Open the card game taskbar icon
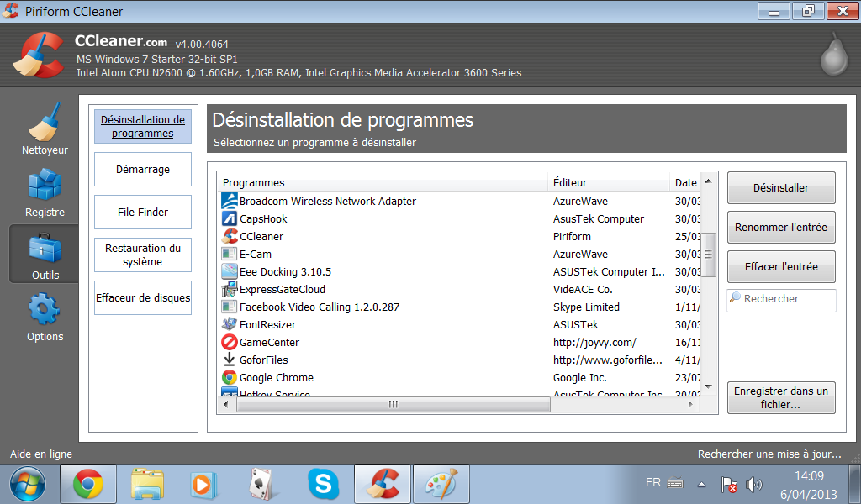The image size is (861, 504). click(262, 484)
